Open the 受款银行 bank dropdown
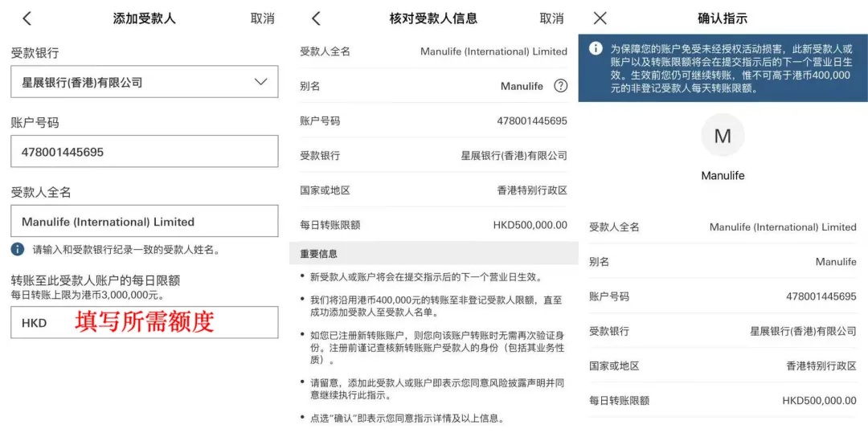The image size is (868, 441). [x=145, y=82]
